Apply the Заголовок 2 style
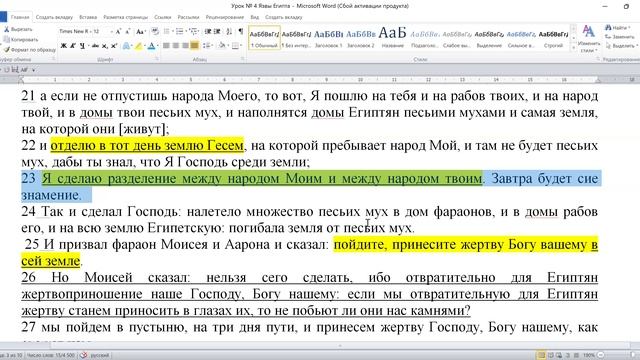The height and width of the screenshot is (360, 640). [x=360, y=38]
